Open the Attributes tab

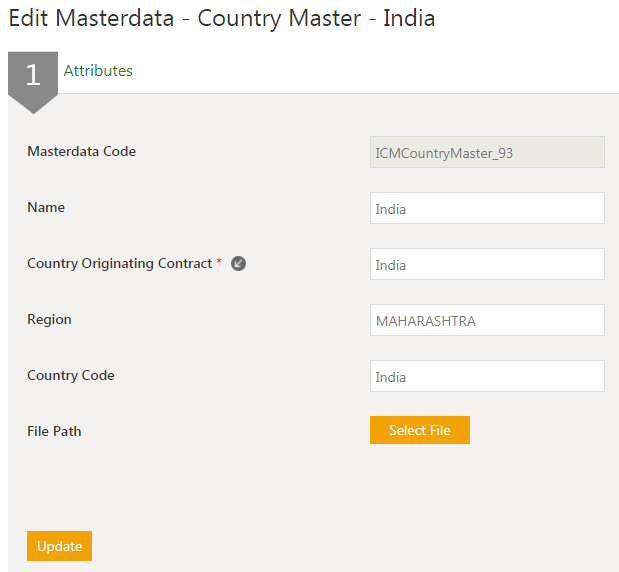[x=98, y=71]
